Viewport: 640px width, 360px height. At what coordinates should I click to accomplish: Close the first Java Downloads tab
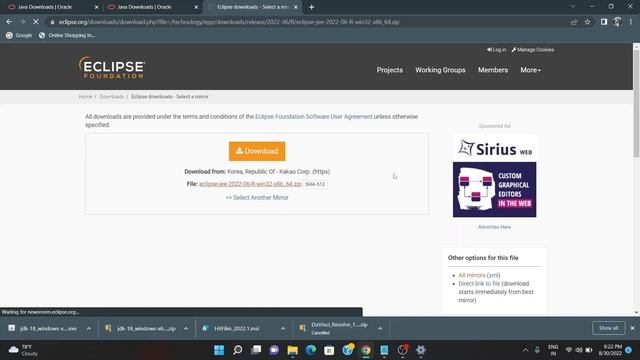click(x=96, y=7)
